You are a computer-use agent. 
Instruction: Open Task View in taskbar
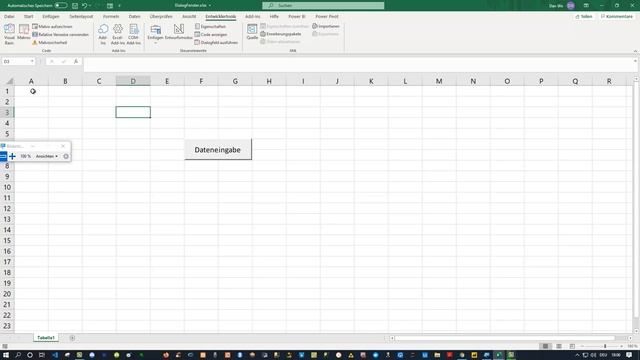point(42,355)
